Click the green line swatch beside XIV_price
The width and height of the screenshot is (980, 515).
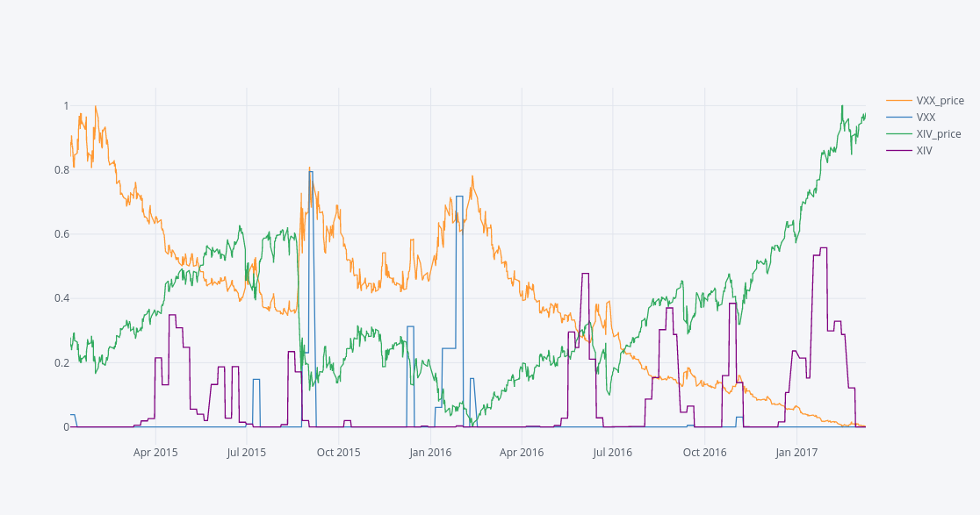click(899, 134)
